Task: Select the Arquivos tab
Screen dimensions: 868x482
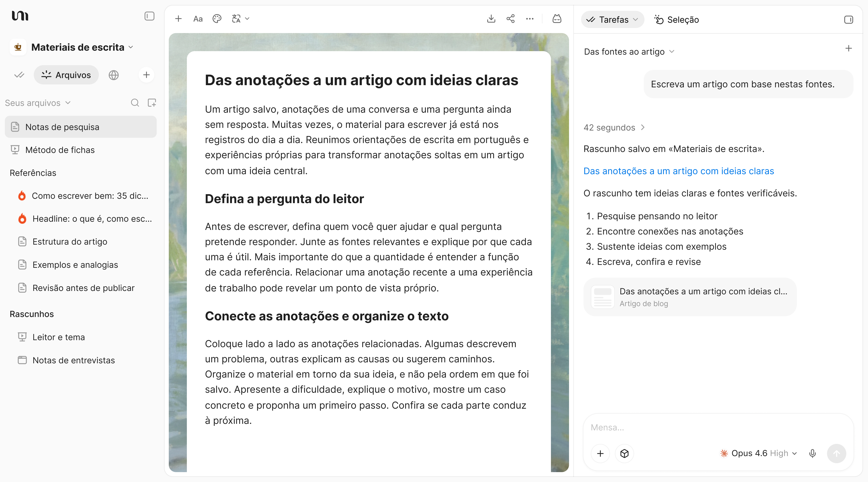Action: [x=66, y=75]
